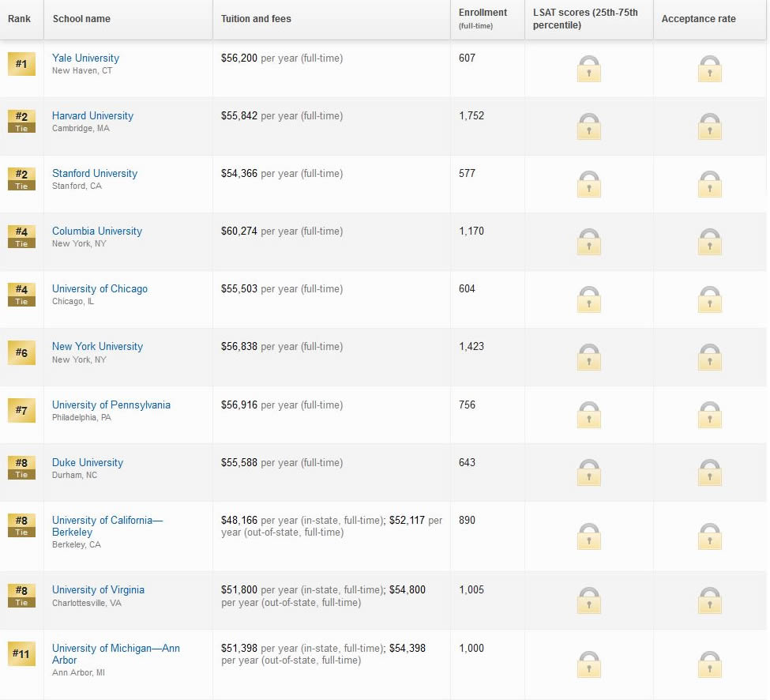The width and height of the screenshot is (770, 700).
Task: Click Columbia University's acceptance rate lock icon
Action: pyautogui.click(x=709, y=243)
